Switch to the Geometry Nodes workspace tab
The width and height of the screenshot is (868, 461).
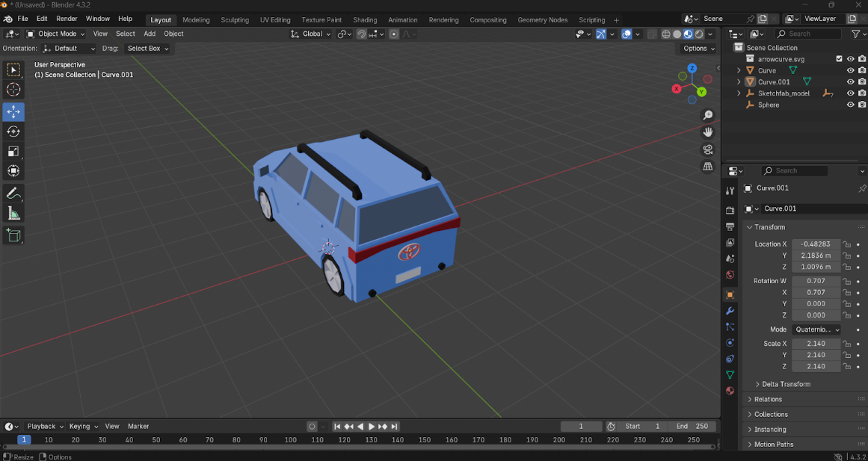543,20
